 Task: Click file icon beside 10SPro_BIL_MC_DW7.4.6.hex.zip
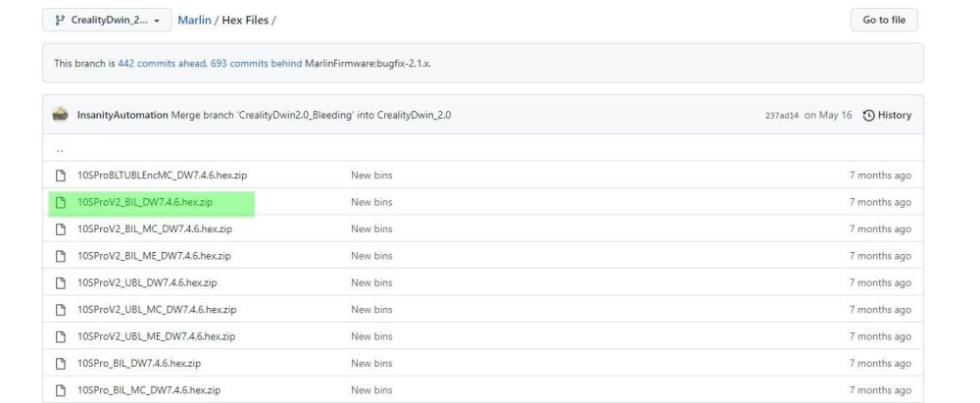coord(61,390)
